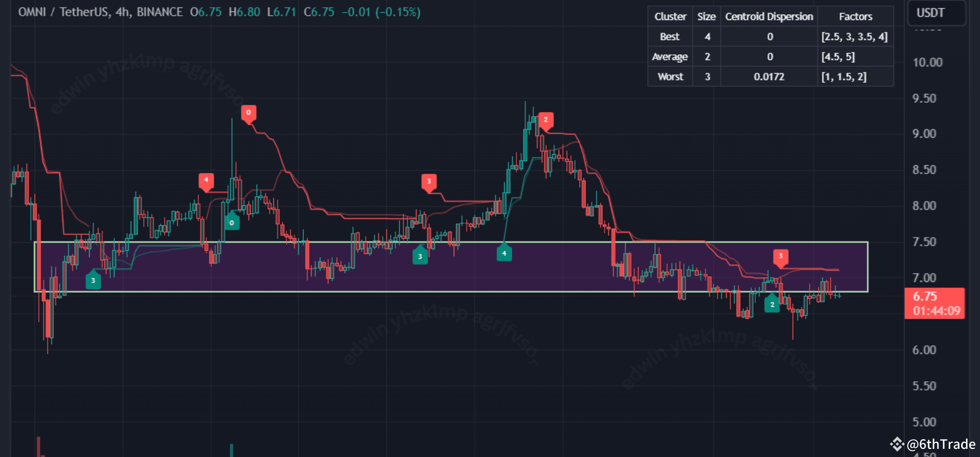The width and height of the screenshot is (980, 457).
Task: Click the factors cell [2.5, 3, 3.5, 4]
Action: coord(855,37)
